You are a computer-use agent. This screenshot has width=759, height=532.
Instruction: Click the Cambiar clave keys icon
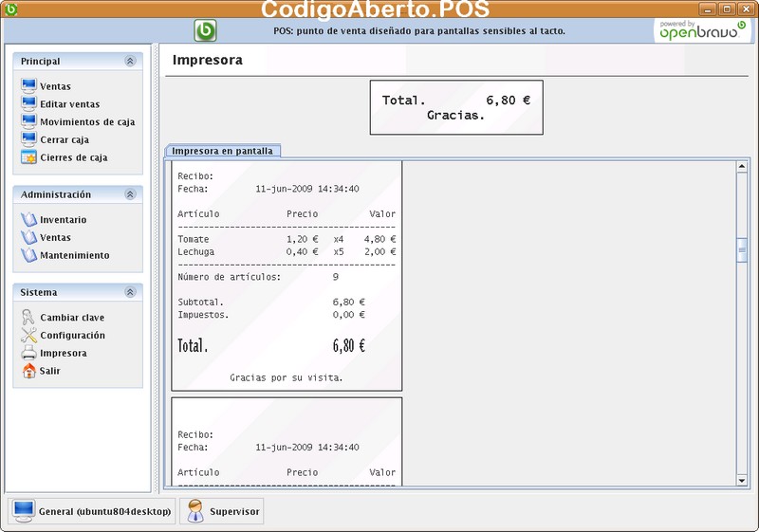pos(28,317)
